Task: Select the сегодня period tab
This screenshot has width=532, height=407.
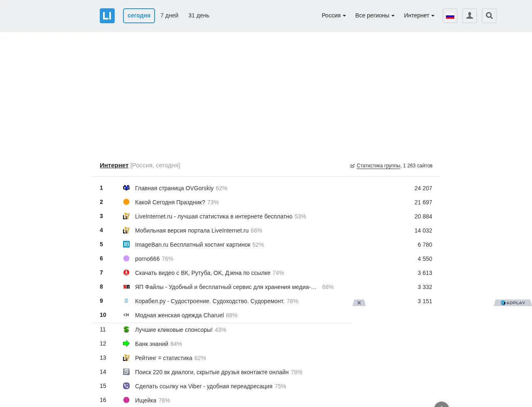Action: click(x=139, y=16)
